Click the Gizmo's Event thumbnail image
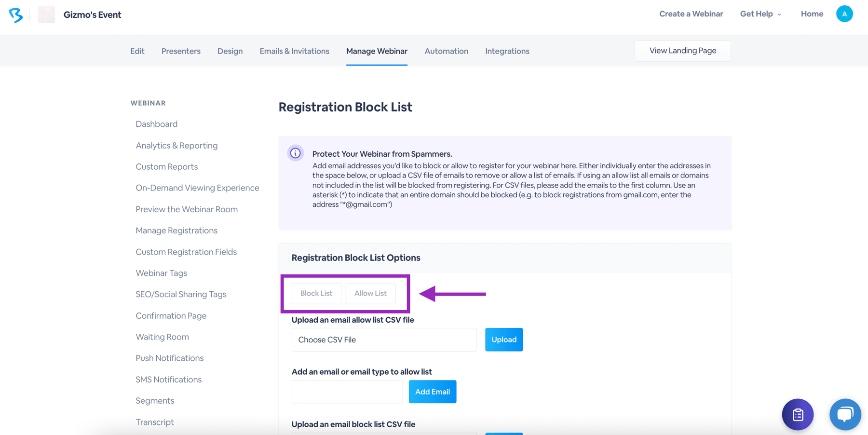 46,14
